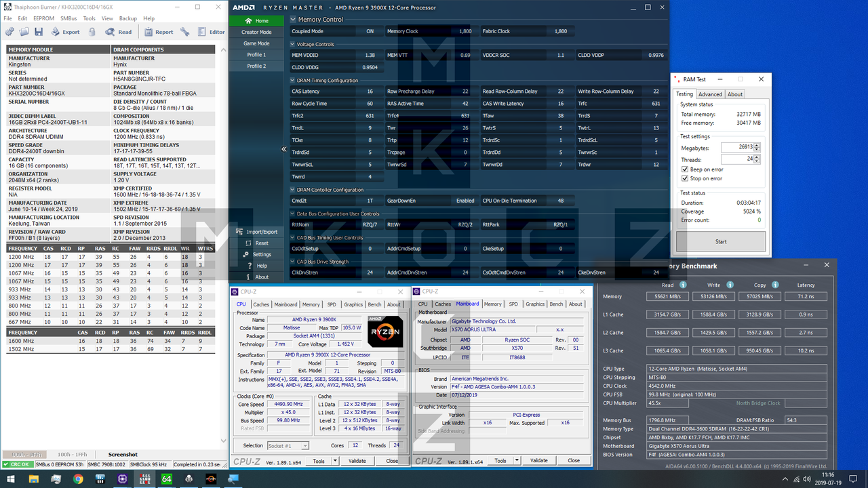Image resolution: width=868 pixels, height=488 pixels.
Task: Open the Tools menu in Thaiphoon Burner
Action: 89,18
